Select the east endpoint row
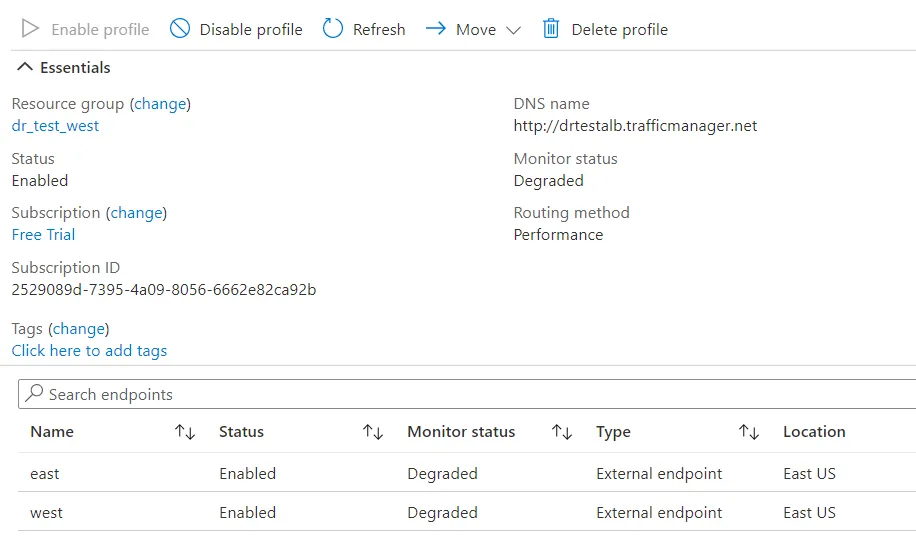 point(45,474)
